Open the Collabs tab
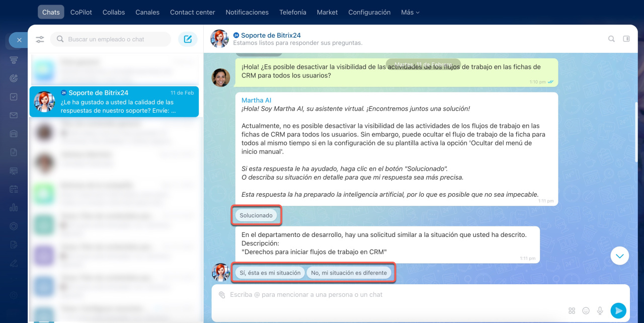 [x=114, y=12]
